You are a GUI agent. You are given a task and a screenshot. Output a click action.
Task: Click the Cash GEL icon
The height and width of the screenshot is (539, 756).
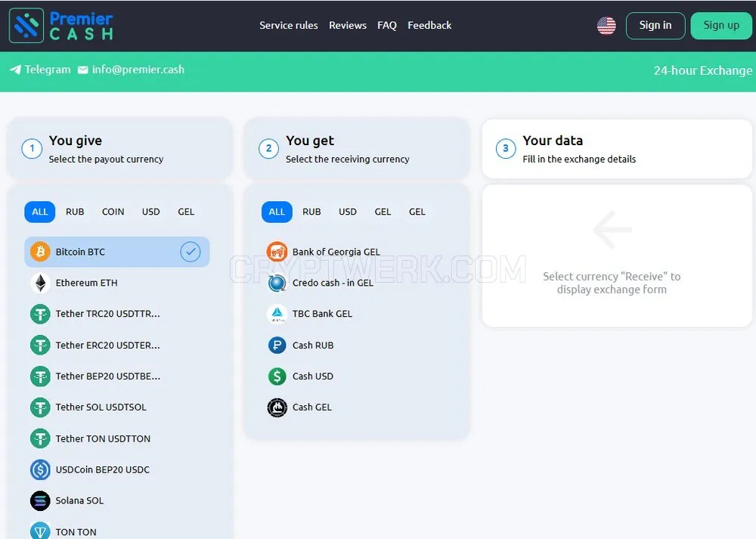pos(277,407)
